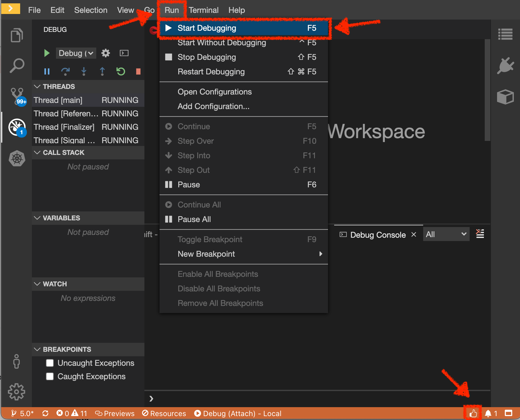Click the Kubernetes helm wheel icon
Screen dimensions: 520x420
(17, 159)
